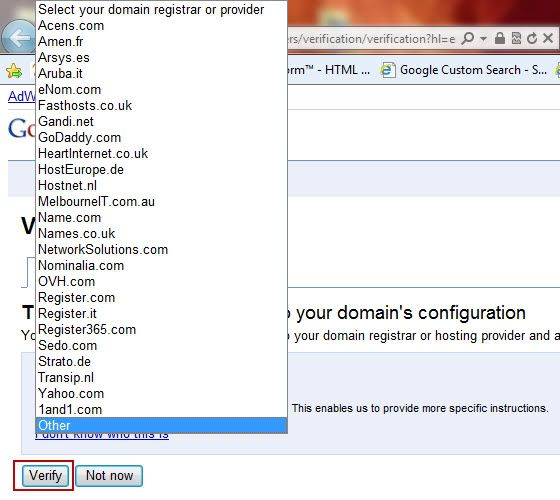
Task: Choose 1and1.com option
Action: [x=161, y=410]
